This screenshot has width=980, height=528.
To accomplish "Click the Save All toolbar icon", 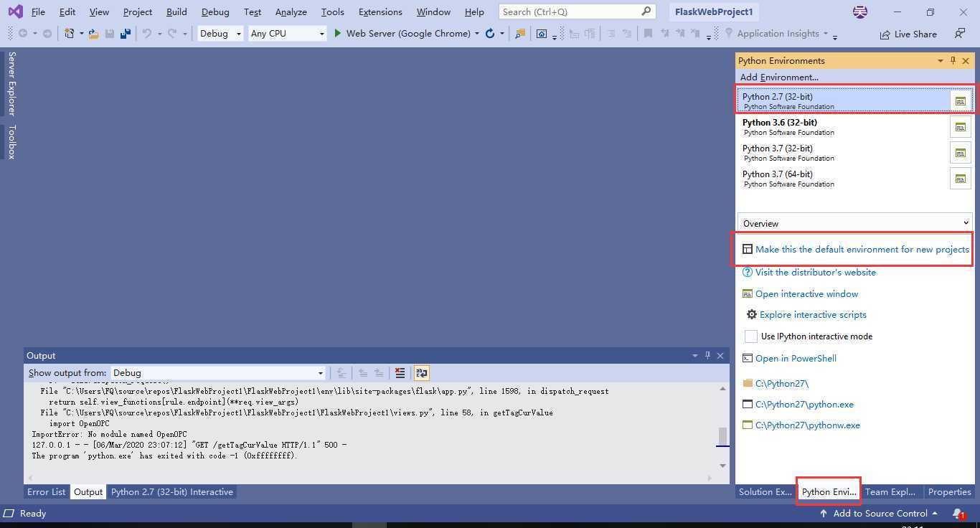I will coord(125,34).
